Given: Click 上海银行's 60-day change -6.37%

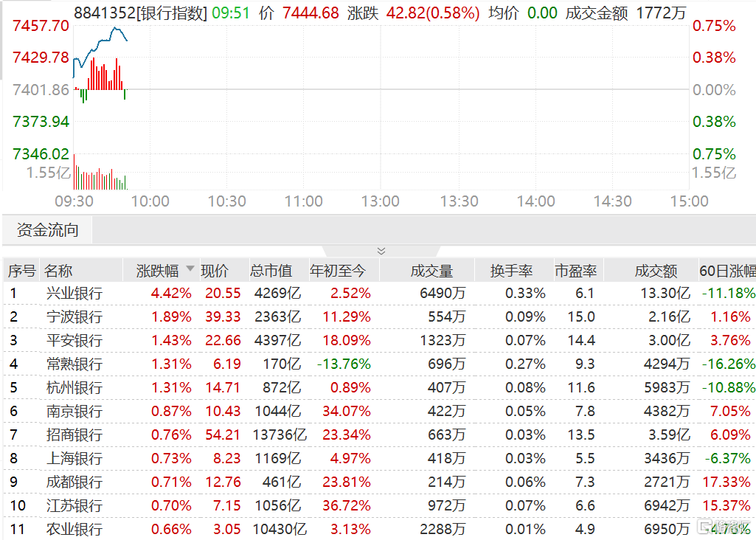Looking at the screenshot, I should pos(728,459).
